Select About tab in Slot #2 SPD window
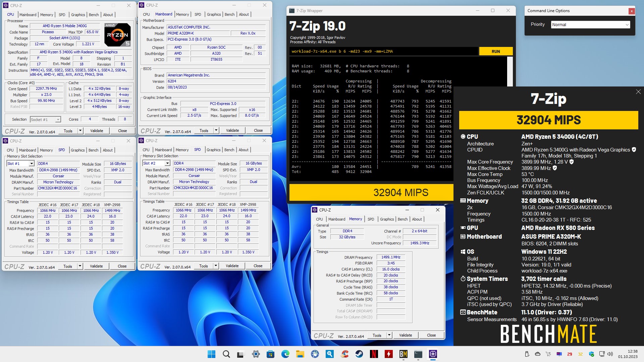644x362 pixels. (x=244, y=150)
